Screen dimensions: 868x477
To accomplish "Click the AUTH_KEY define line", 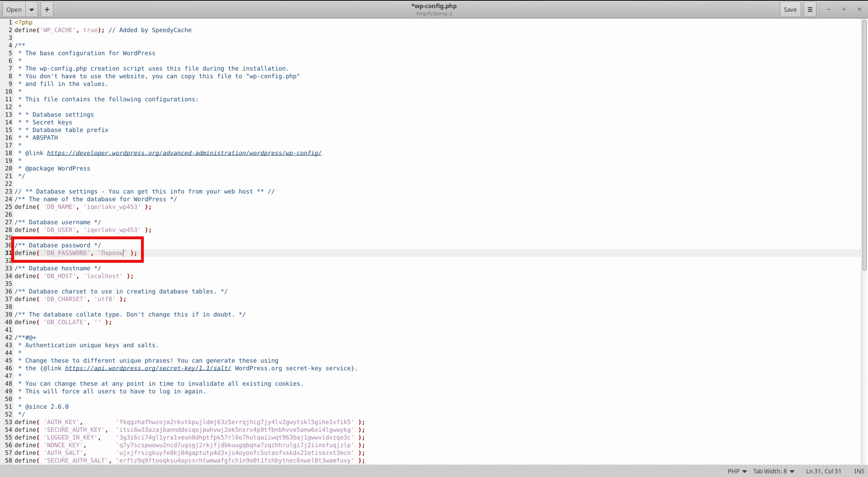I will (189, 422).
